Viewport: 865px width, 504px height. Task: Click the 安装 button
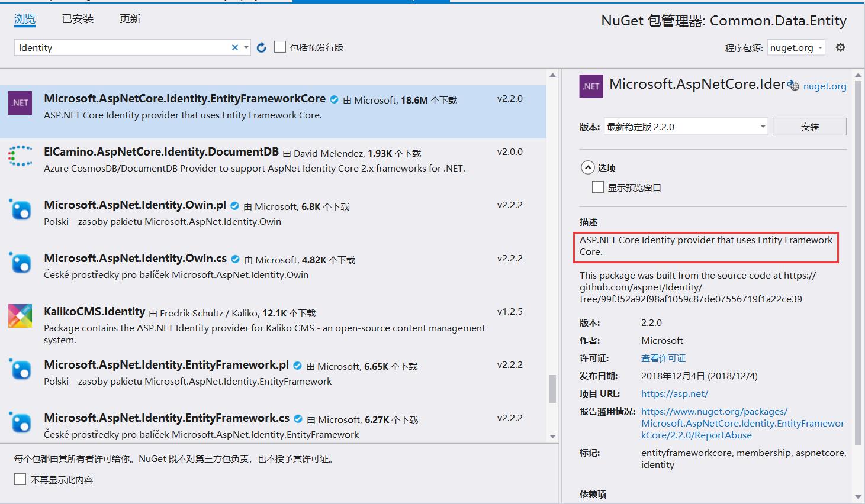(x=809, y=127)
